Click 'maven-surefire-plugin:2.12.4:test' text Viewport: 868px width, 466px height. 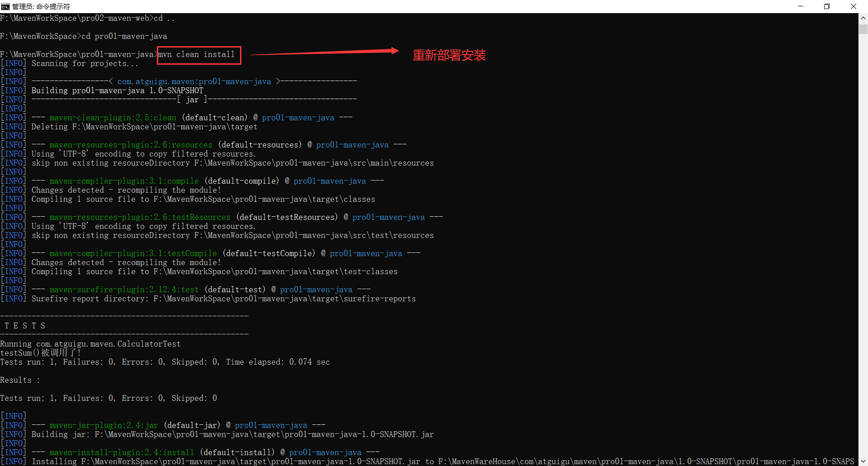coord(124,290)
